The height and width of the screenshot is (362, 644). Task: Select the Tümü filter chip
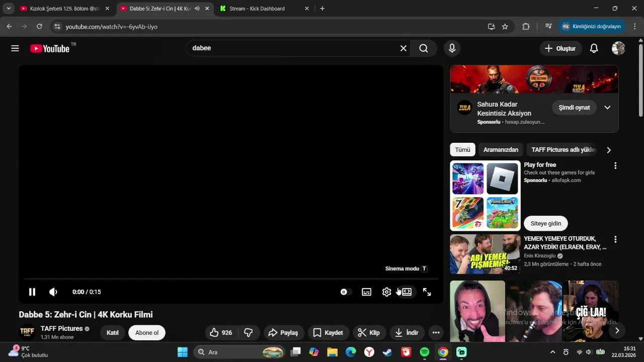pos(462,150)
